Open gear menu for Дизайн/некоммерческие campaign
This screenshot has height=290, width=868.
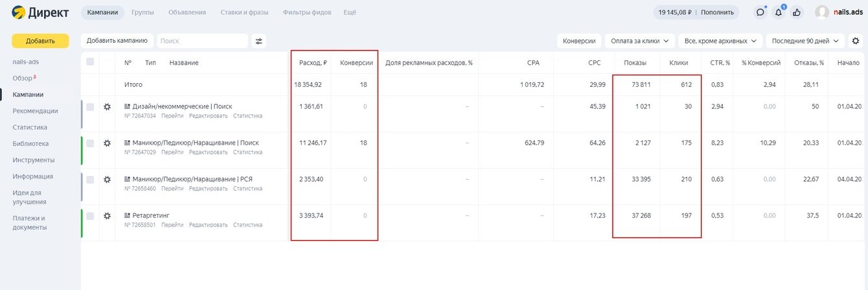pos(107,106)
